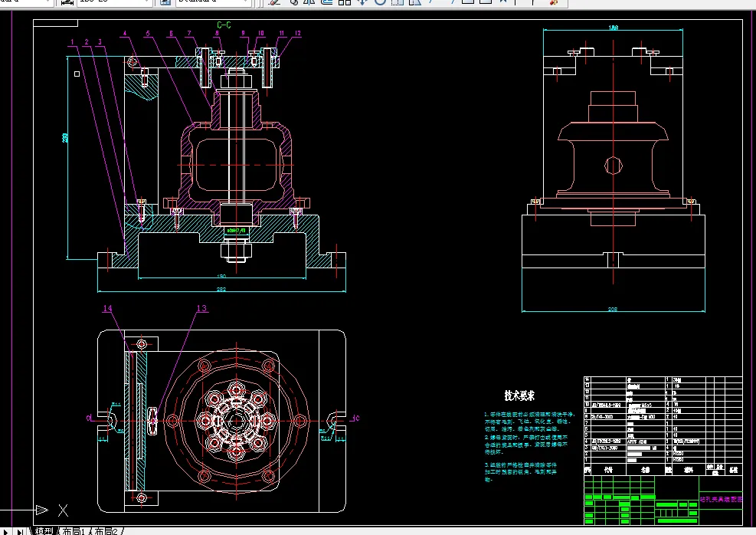
Task: Select part balloon number 14
Action: (107, 308)
